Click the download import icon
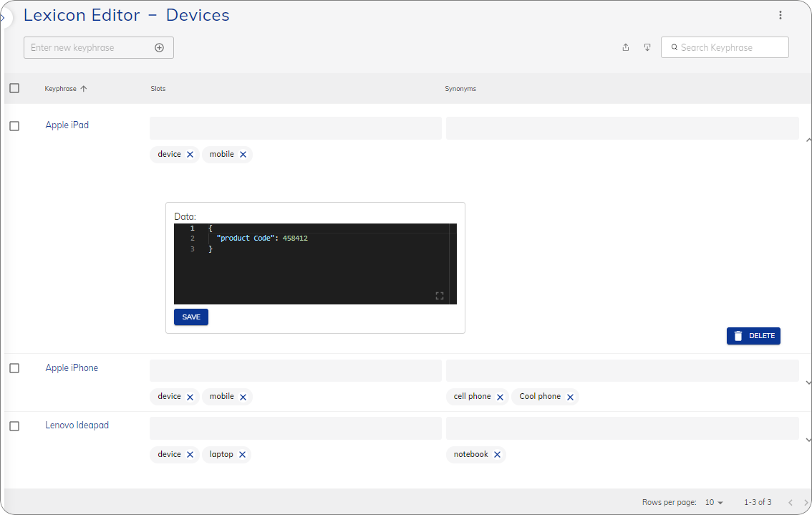The image size is (812, 515). click(x=647, y=47)
